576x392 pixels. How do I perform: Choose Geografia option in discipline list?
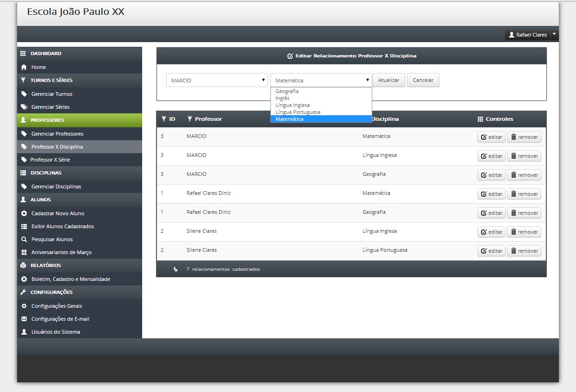[x=287, y=91]
